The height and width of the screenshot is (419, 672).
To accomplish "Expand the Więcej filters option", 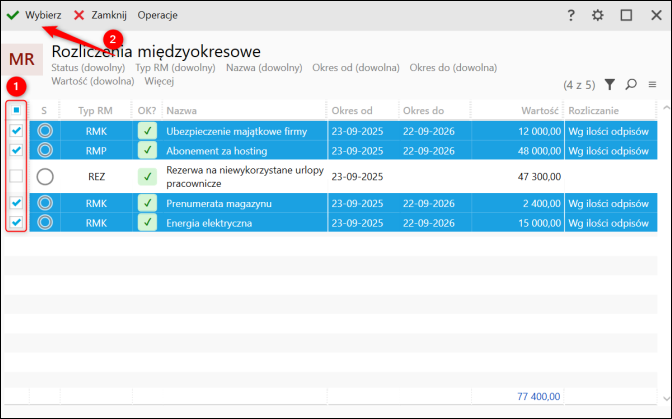I will pyautogui.click(x=160, y=80).
